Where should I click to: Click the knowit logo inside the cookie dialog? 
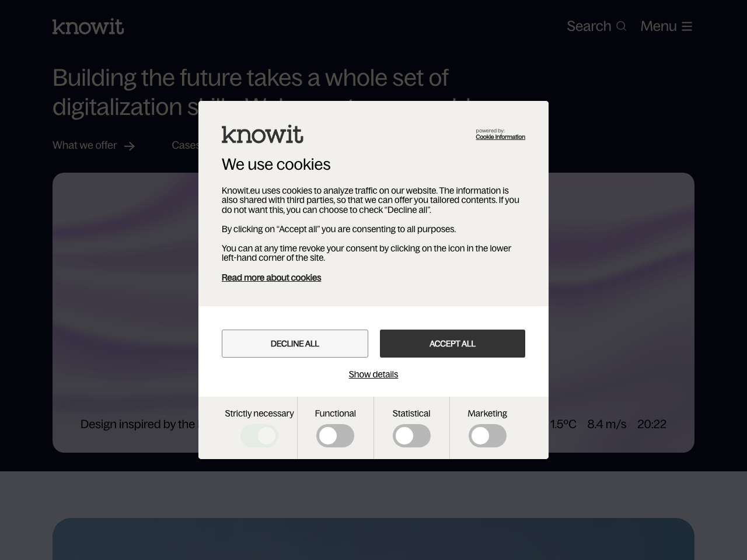(262, 134)
